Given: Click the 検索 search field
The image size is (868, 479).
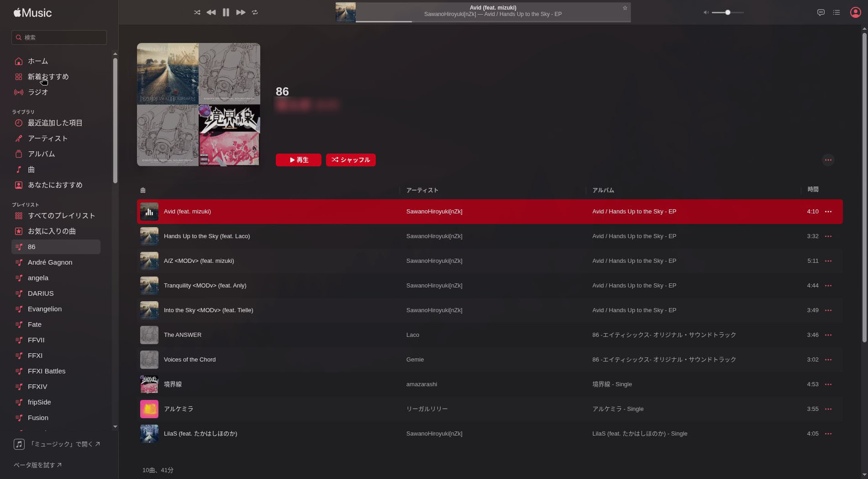Looking at the screenshot, I should tap(59, 37).
